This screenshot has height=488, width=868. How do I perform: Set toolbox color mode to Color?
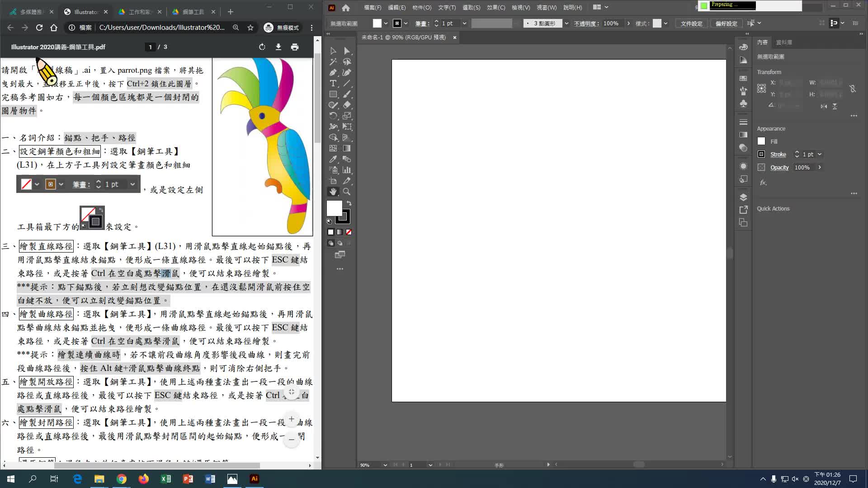click(330, 232)
